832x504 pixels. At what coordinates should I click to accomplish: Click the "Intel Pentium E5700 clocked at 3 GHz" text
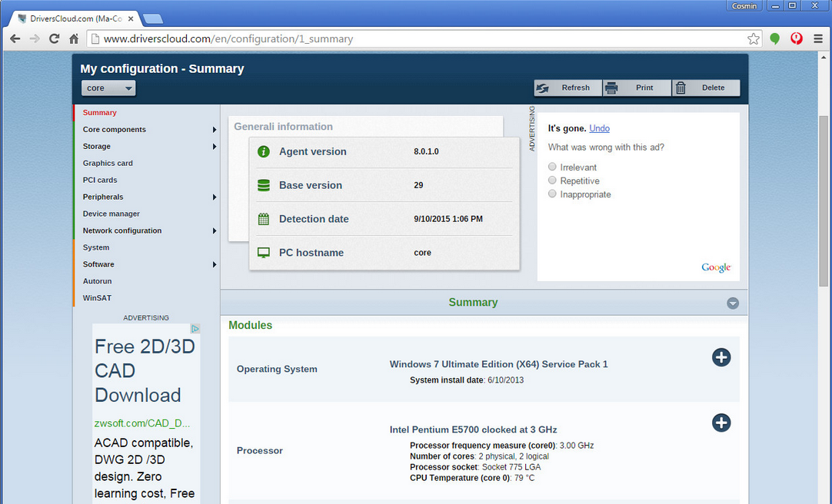tap(474, 429)
